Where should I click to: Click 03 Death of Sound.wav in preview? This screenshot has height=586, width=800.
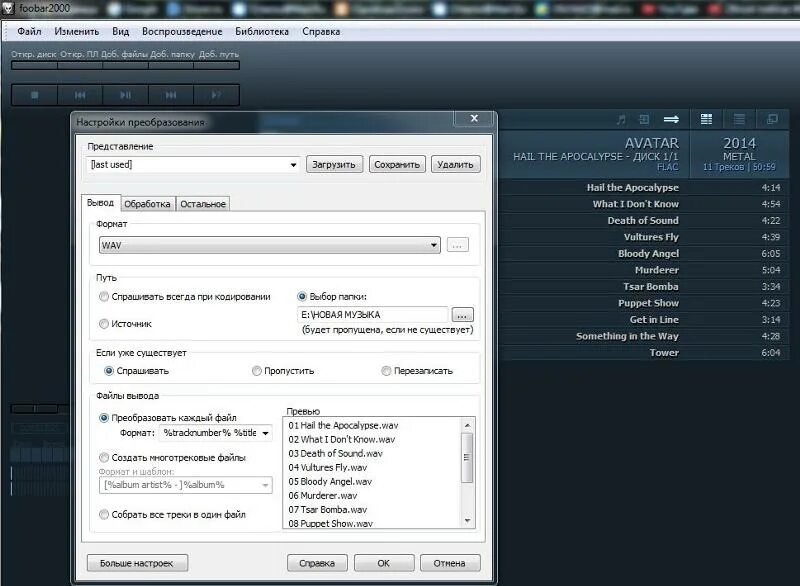[336, 453]
